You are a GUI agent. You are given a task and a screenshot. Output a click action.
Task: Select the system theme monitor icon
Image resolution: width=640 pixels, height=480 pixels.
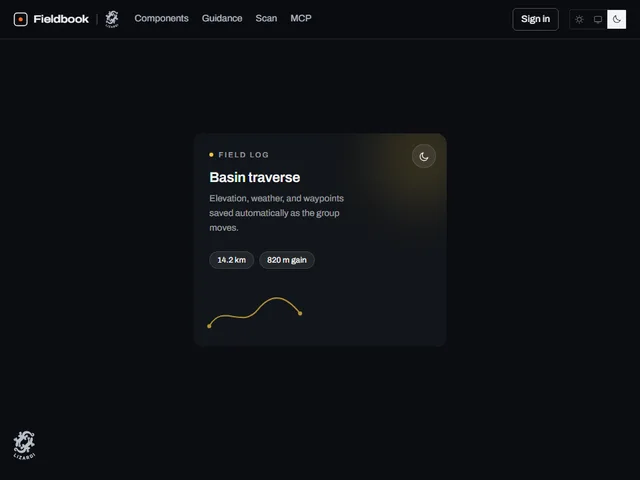[x=598, y=19]
